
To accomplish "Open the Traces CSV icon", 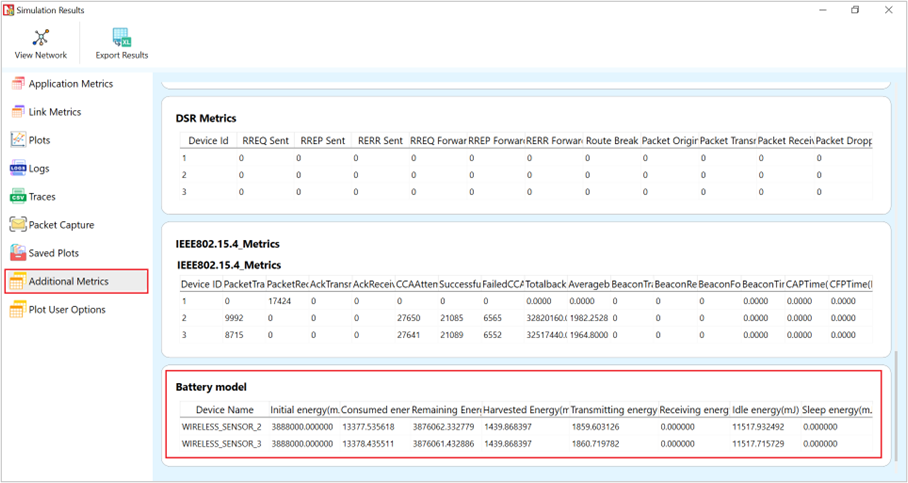I will (x=18, y=197).
